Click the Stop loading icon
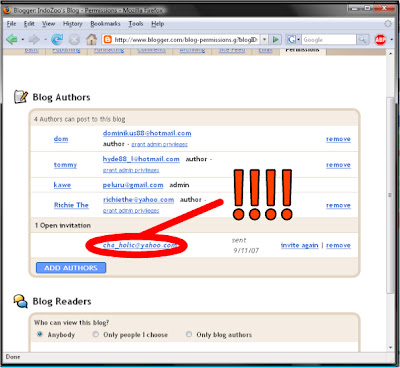Image resolution: width=400 pixels, height=368 pixels. [74, 40]
